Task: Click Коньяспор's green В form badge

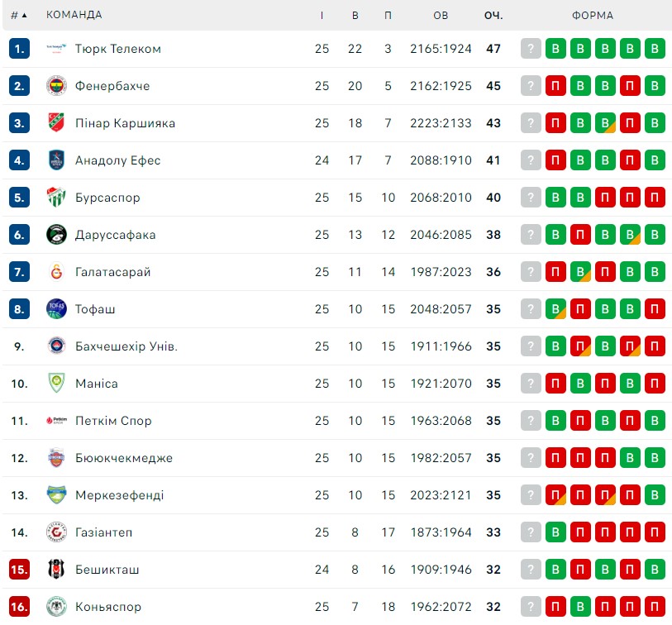Action: (x=580, y=607)
